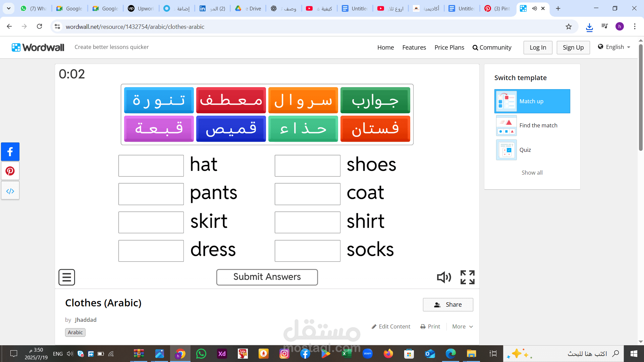
Task: Click the Pinterest share icon
Action: pyautogui.click(x=10, y=171)
